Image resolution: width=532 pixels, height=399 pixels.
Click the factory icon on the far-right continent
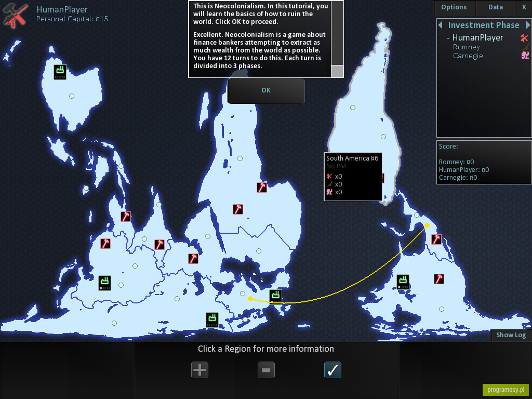pos(403,282)
